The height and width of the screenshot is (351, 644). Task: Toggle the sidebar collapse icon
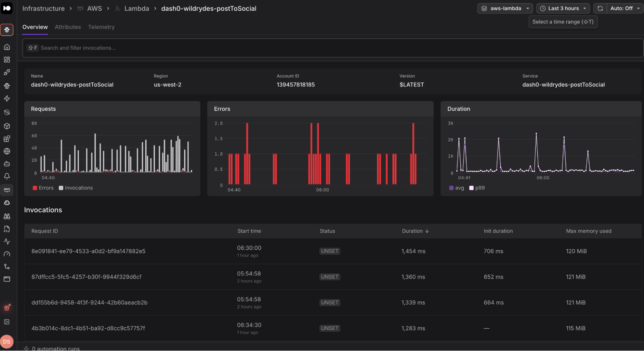7,322
